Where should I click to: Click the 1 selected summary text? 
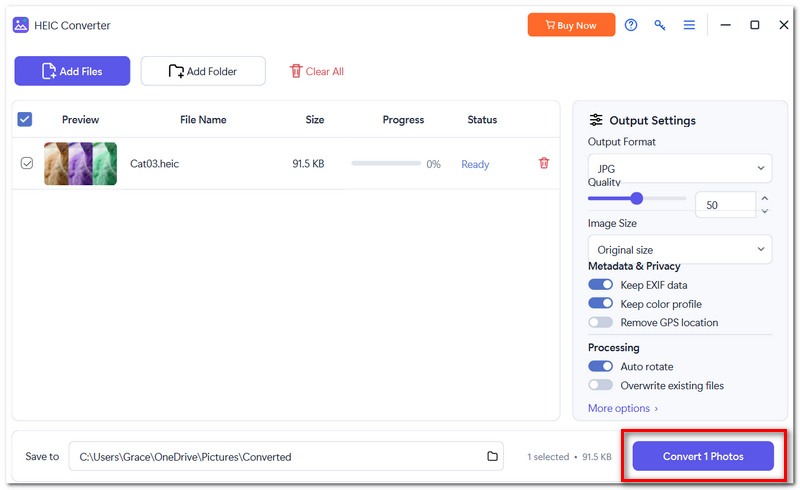point(548,456)
